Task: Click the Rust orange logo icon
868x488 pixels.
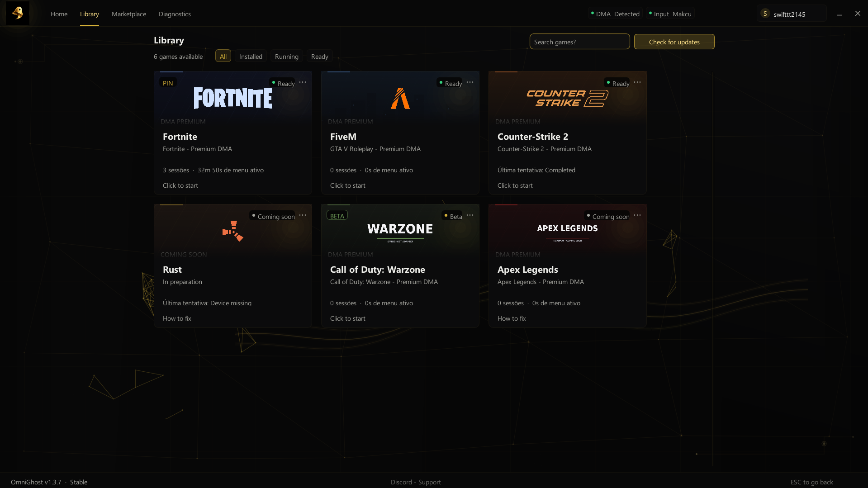Action: click(233, 231)
